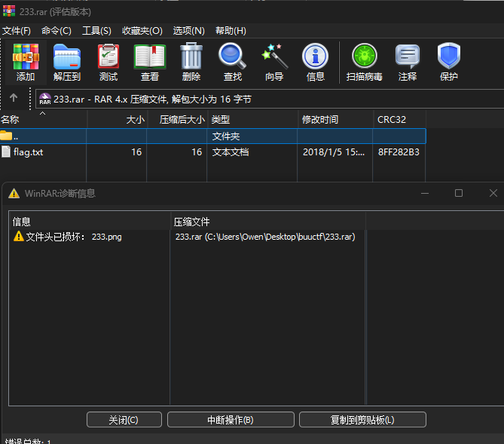Run the Test (测试) archive tool

tap(108, 62)
